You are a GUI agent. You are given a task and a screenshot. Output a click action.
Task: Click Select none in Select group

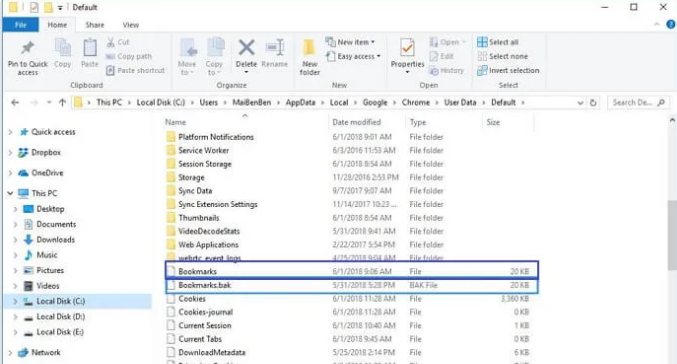[x=502, y=56]
